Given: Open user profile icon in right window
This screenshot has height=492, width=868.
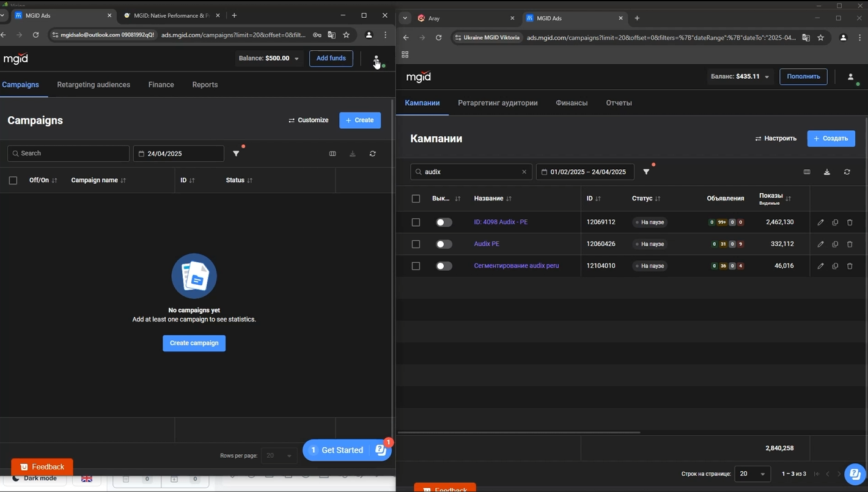Looking at the screenshot, I should click(x=850, y=77).
